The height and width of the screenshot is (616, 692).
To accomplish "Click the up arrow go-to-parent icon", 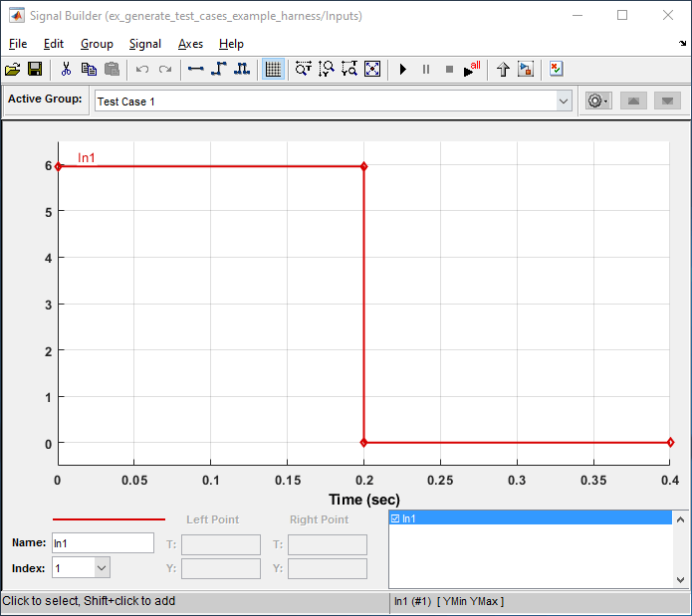I will coord(503,70).
